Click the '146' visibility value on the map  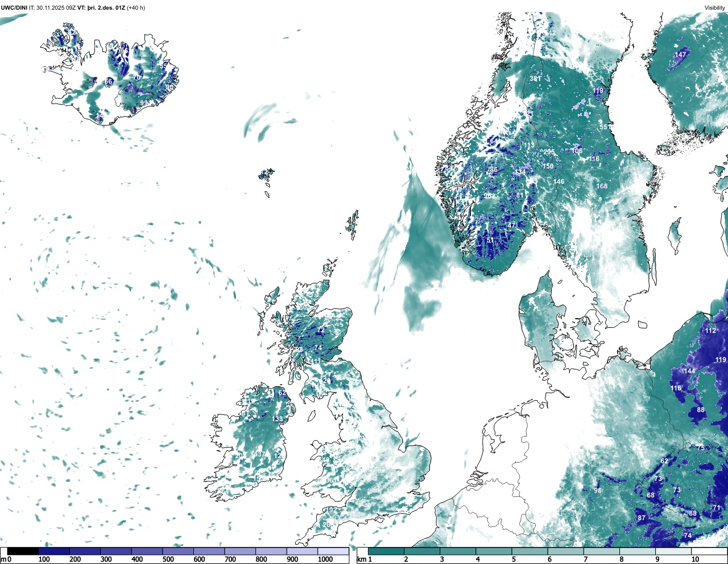[559, 182]
